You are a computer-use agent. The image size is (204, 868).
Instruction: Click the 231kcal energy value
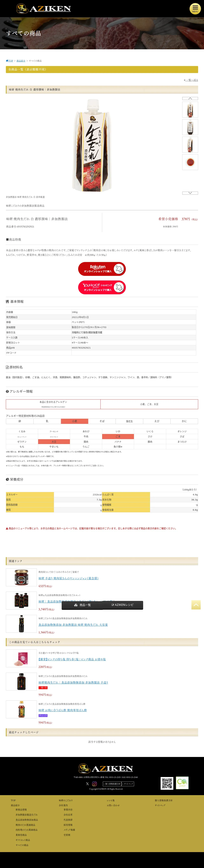click(x=97, y=495)
